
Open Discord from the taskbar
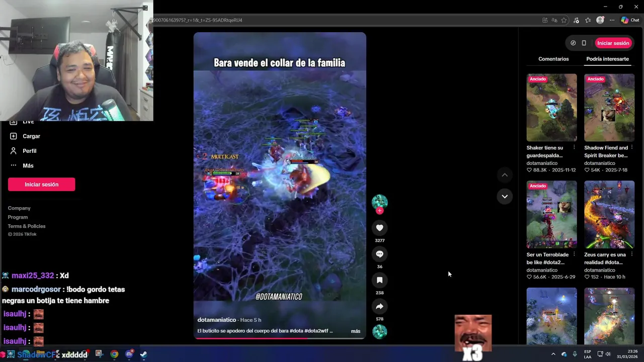129,354
